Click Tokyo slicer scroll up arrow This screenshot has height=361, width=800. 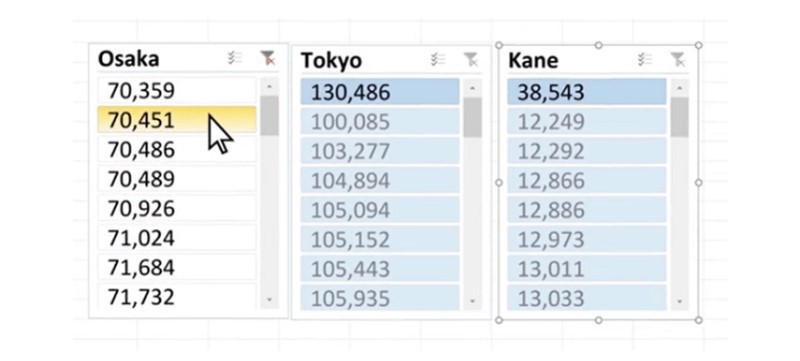[472, 88]
